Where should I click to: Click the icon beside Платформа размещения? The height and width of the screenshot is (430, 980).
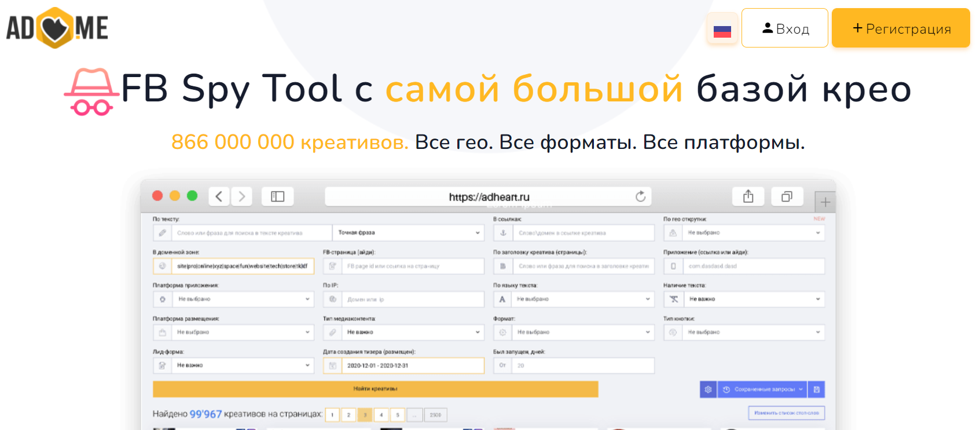[163, 332]
